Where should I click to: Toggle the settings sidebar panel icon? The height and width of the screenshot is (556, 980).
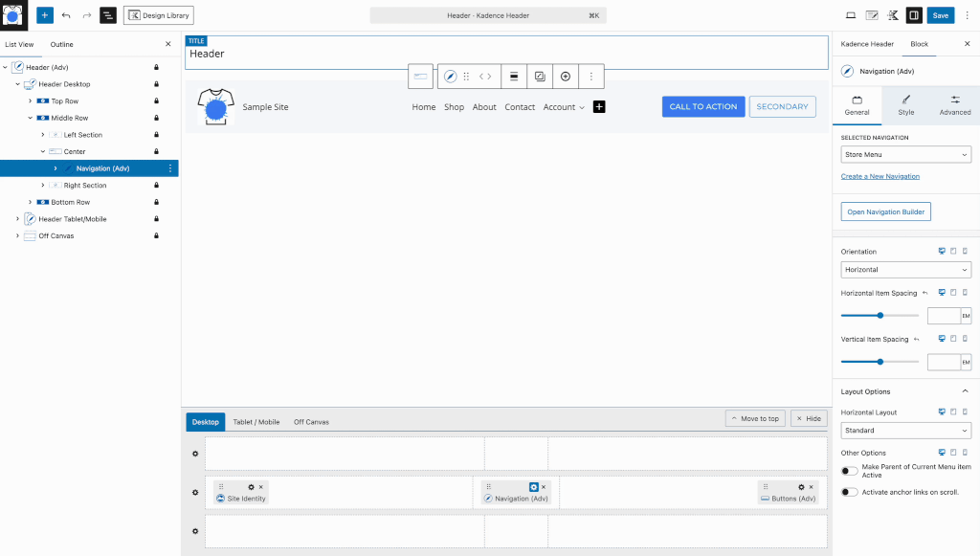tap(914, 15)
